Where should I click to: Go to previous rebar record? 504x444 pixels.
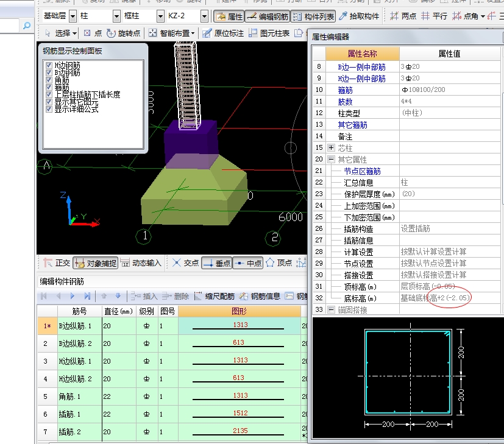click(58, 296)
